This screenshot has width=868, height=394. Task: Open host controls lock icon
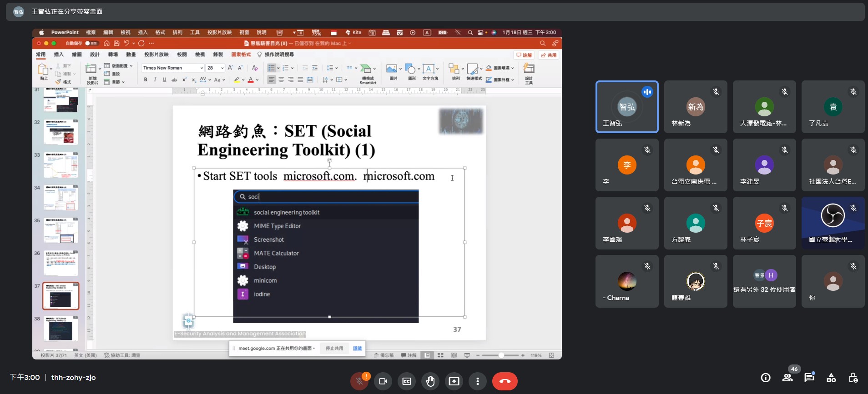coord(853,378)
